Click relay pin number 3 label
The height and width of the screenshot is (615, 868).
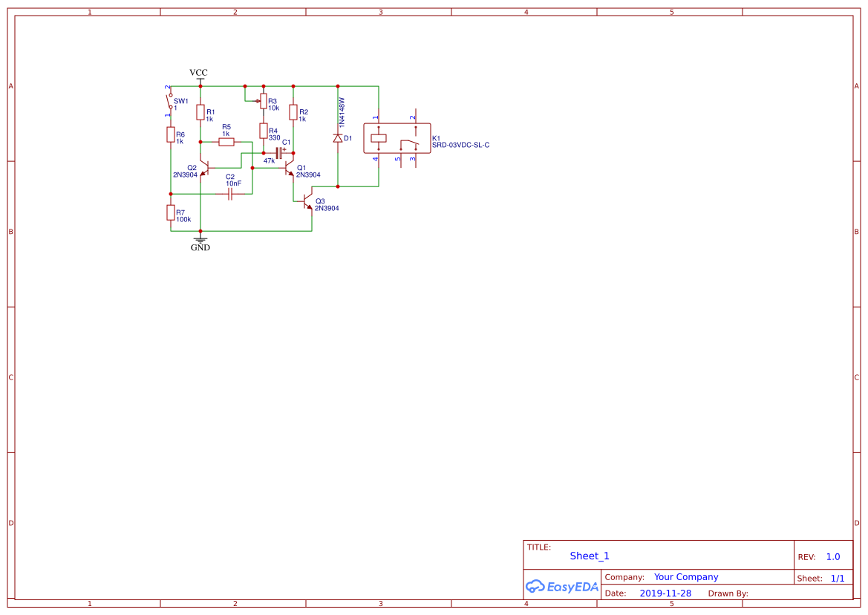[412, 159]
